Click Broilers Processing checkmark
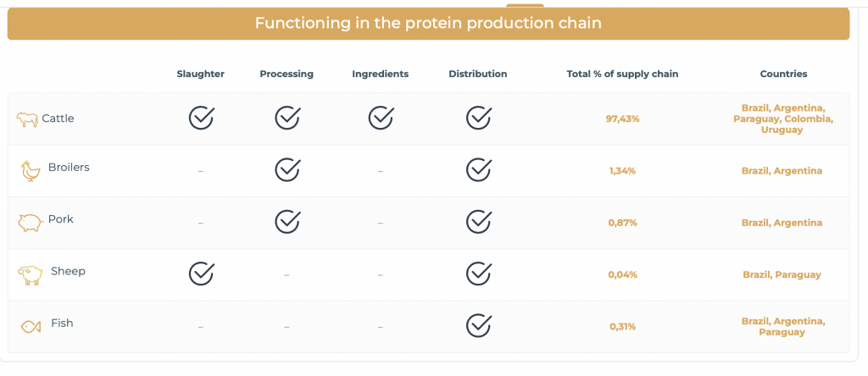This screenshot has width=868, height=376. [287, 169]
